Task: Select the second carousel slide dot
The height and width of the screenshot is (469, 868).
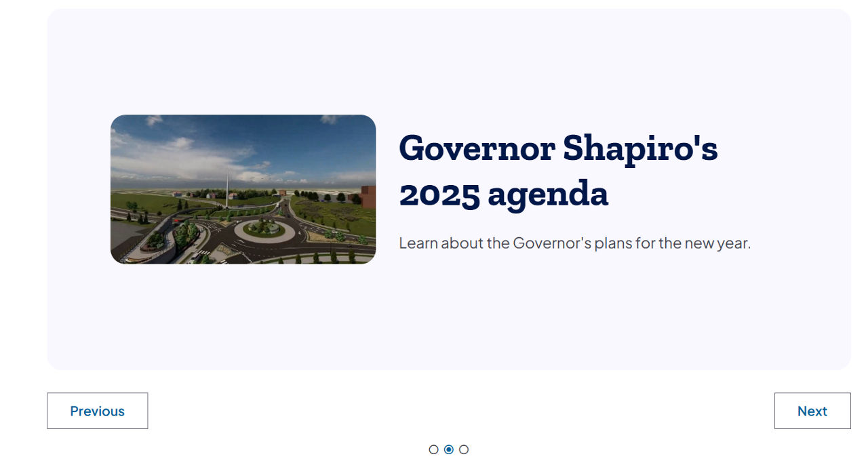Action: 449,449
